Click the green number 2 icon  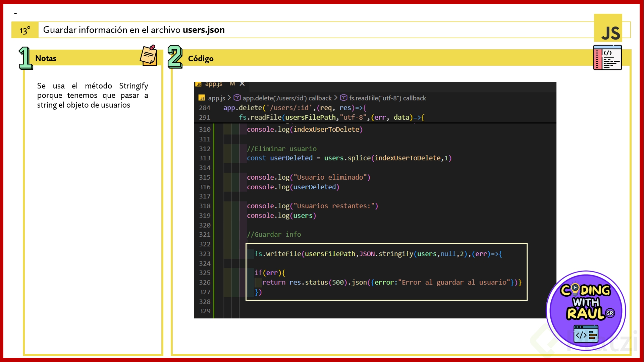(x=175, y=57)
